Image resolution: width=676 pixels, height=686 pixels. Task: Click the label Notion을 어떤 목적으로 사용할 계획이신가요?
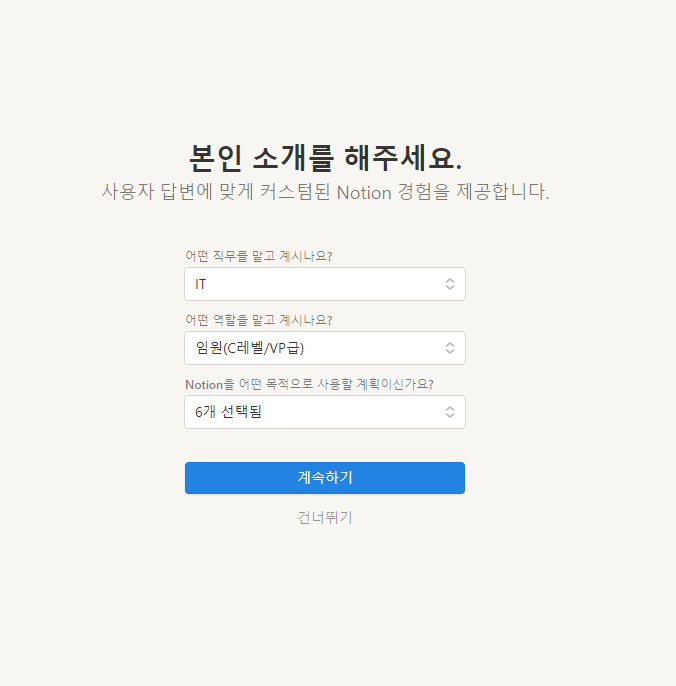(309, 384)
